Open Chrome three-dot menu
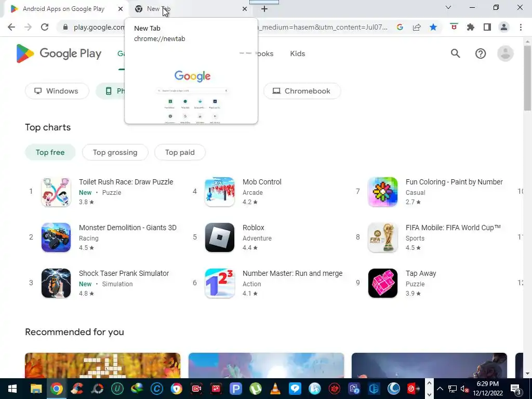Viewport: 532px width, 399px height. (521, 27)
